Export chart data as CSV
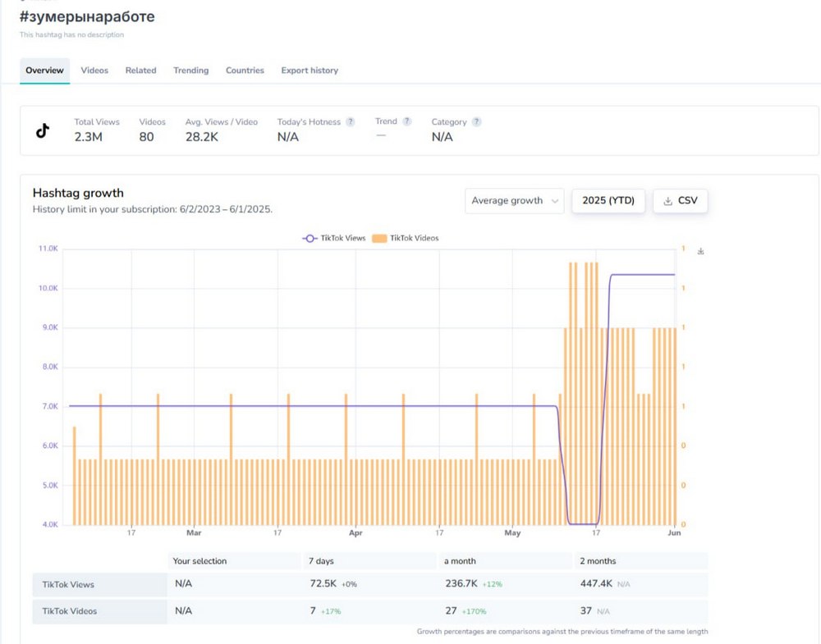The height and width of the screenshot is (644, 821). (x=680, y=201)
